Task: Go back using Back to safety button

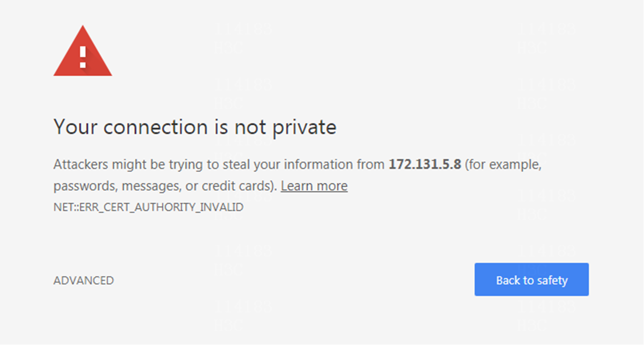Action: tap(532, 279)
